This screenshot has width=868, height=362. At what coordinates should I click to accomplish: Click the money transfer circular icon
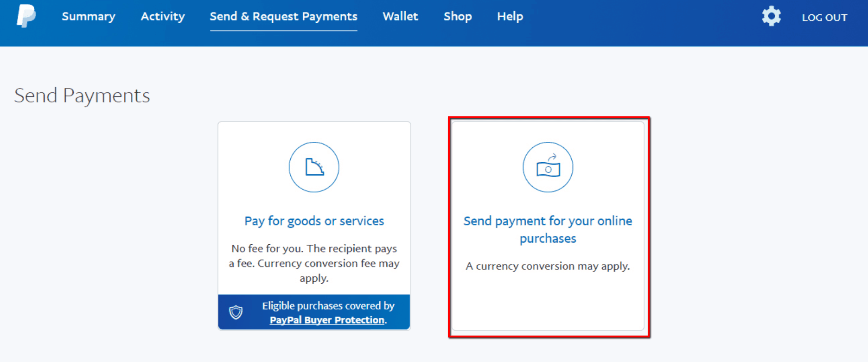pos(548,167)
